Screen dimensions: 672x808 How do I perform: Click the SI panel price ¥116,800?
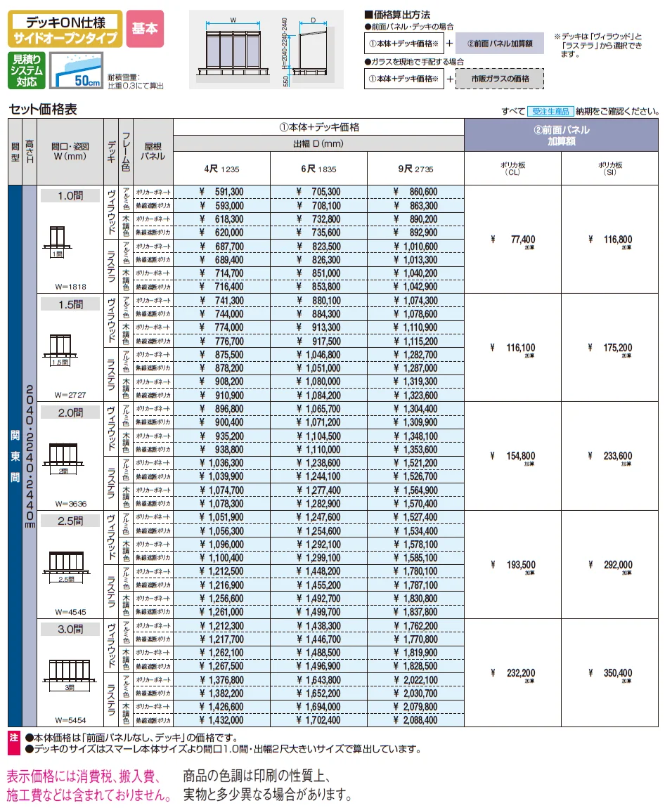[x=610, y=240]
